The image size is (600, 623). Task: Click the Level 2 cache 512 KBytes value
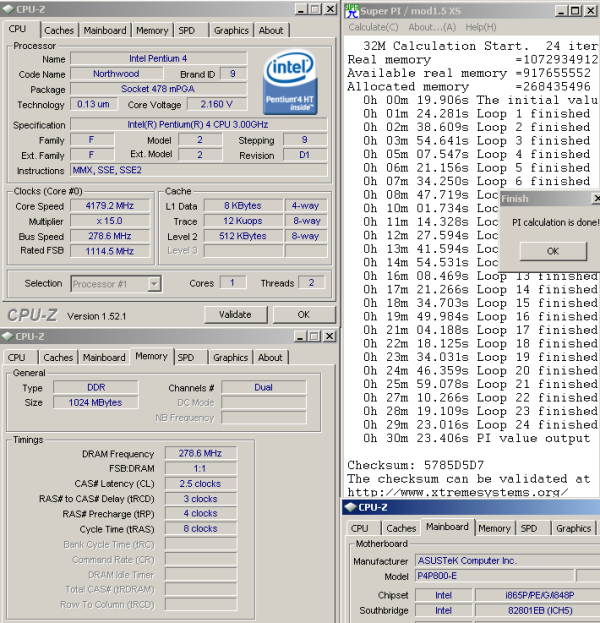click(x=243, y=236)
